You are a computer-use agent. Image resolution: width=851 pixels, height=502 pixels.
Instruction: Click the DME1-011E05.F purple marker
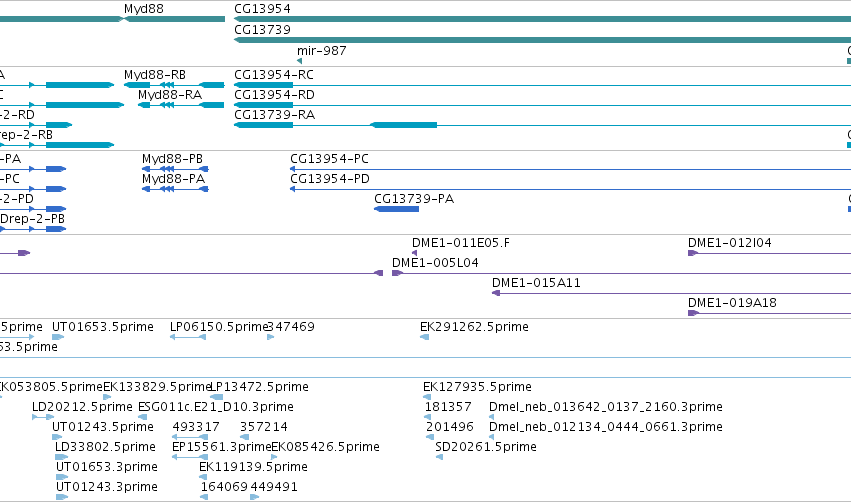click(x=415, y=253)
